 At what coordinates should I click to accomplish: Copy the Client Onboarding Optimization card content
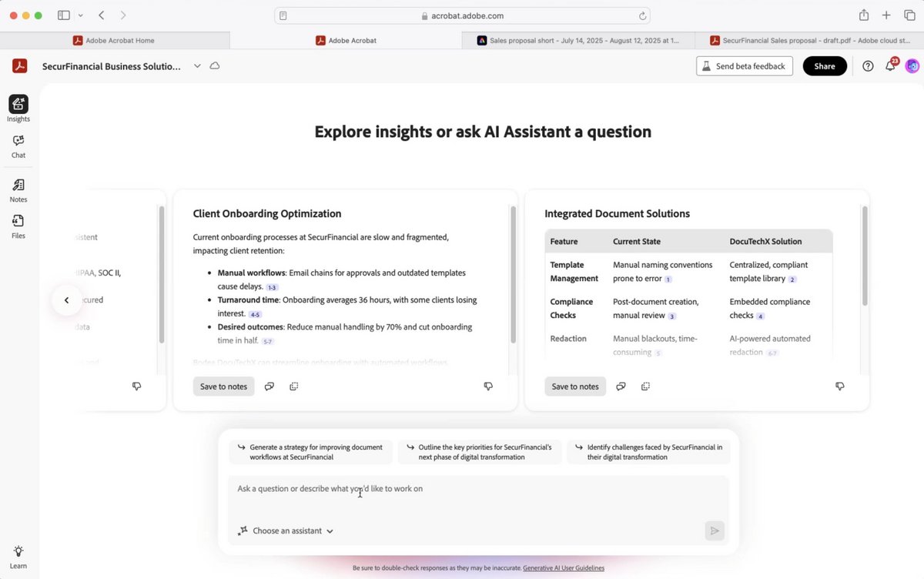[x=294, y=387]
